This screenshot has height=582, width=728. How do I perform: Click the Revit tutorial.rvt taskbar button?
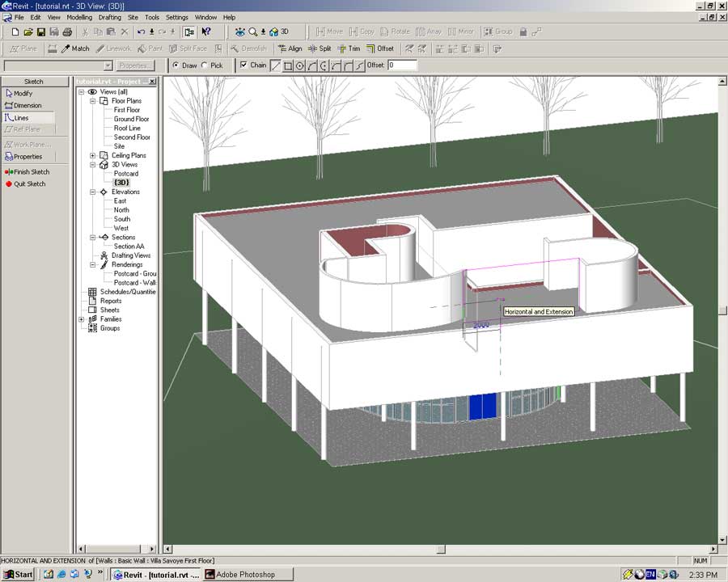coord(156,575)
